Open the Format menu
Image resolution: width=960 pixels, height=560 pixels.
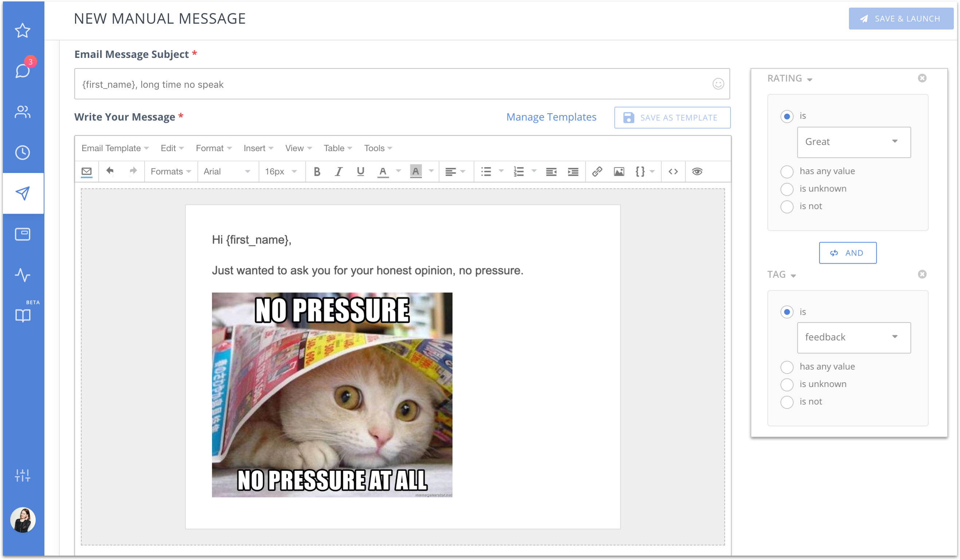214,148
